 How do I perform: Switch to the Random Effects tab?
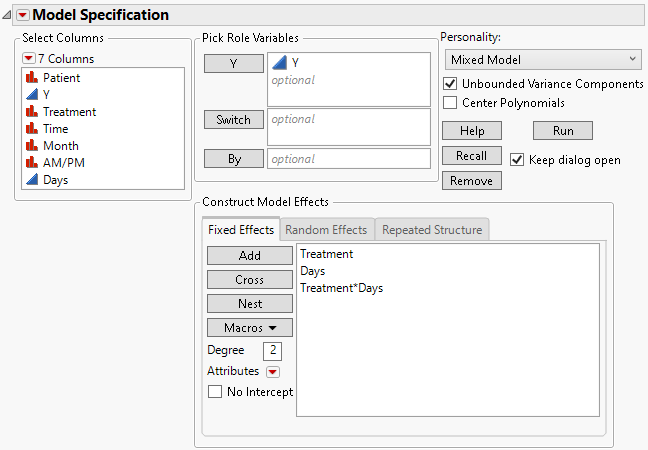(x=326, y=230)
